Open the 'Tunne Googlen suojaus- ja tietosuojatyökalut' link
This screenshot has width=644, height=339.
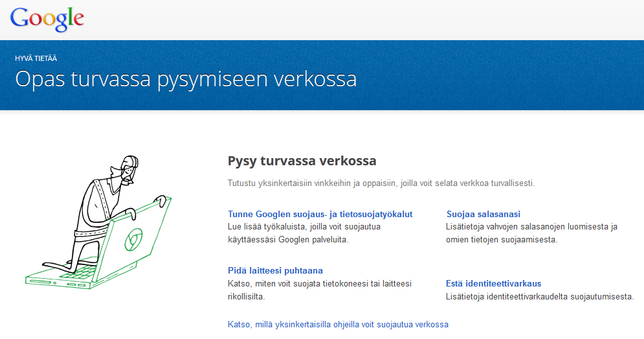tap(320, 214)
